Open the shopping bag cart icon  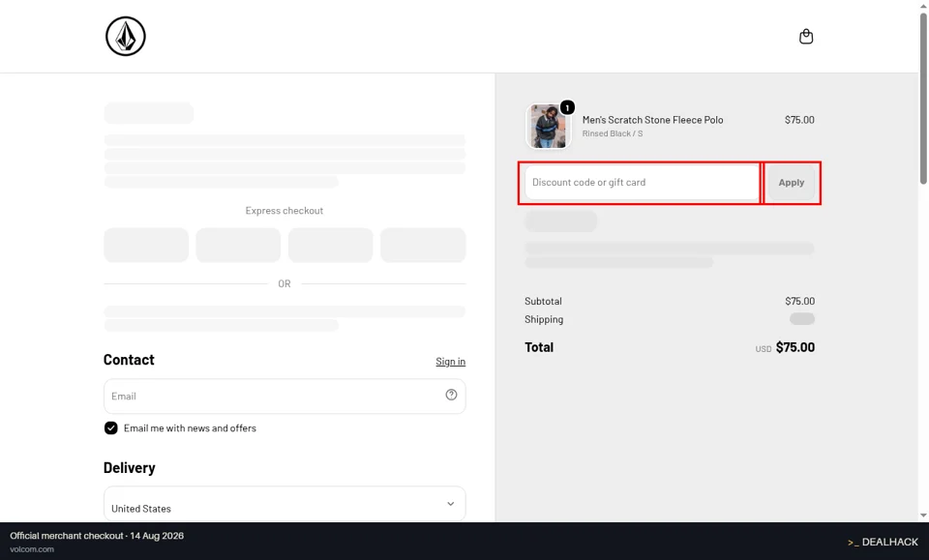click(x=806, y=37)
